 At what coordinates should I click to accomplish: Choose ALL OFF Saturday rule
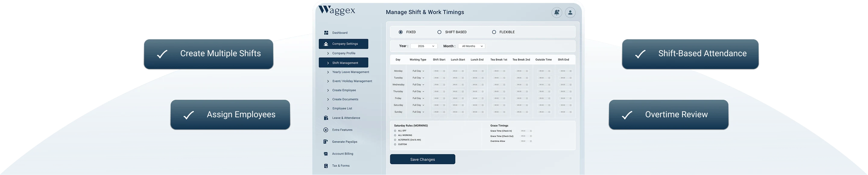pos(395,131)
